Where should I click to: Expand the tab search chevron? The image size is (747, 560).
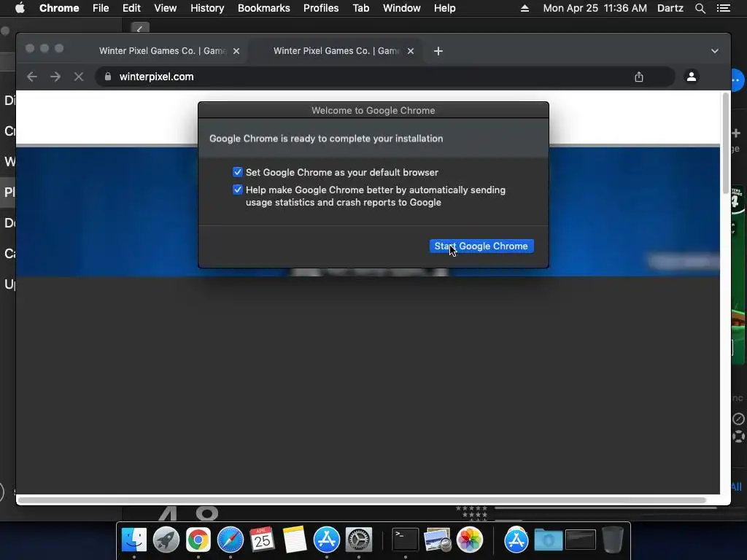(x=715, y=51)
